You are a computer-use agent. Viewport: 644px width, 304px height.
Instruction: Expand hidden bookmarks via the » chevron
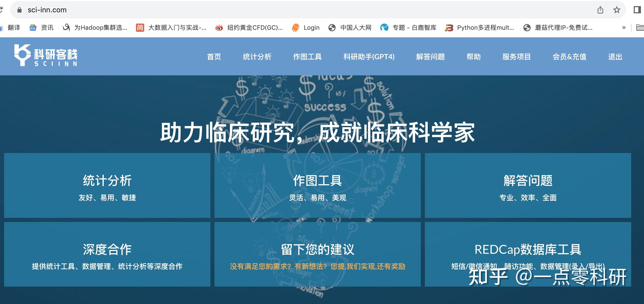click(623, 27)
